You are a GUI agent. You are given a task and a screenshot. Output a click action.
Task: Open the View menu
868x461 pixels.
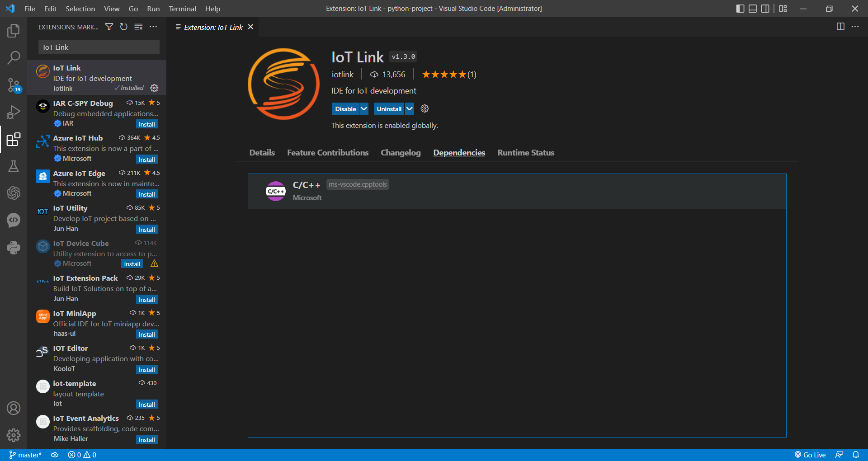pyautogui.click(x=112, y=9)
